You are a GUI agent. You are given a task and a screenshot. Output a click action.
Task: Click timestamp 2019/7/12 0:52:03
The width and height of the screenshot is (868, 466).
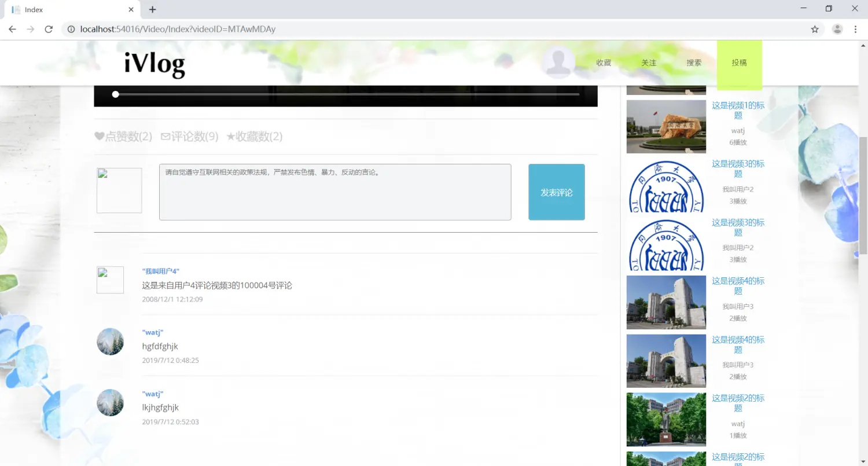coord(171,421)
